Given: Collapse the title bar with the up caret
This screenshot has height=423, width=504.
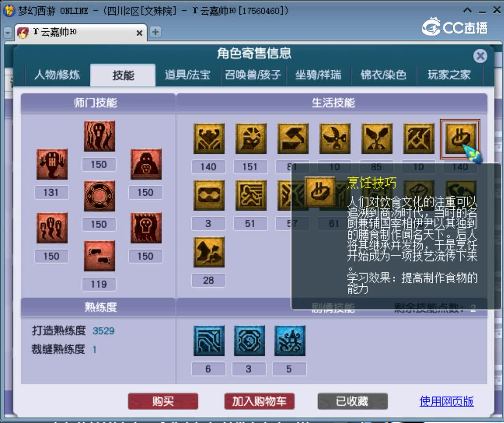Looking at the screenshot, I should pos(467,10).
